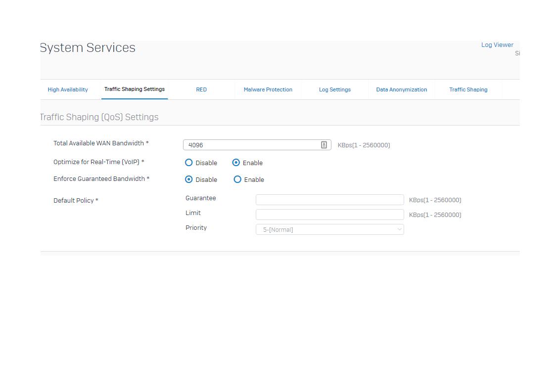The height and width of the screenshot is (392, 555).
Task: Click the KBps range text beside Limit
Action: [x=435, y=215]
